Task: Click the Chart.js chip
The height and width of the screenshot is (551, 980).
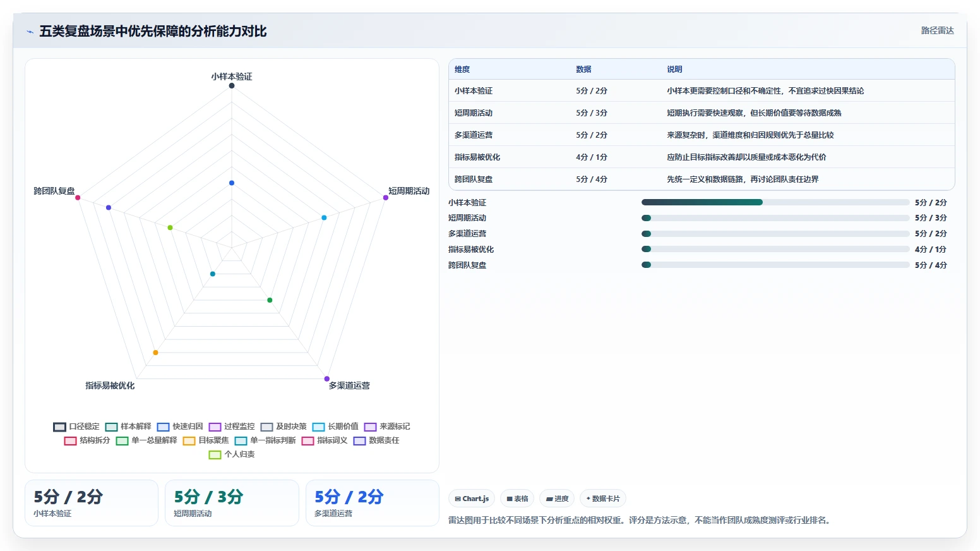Action: click(x=472, y=499)
